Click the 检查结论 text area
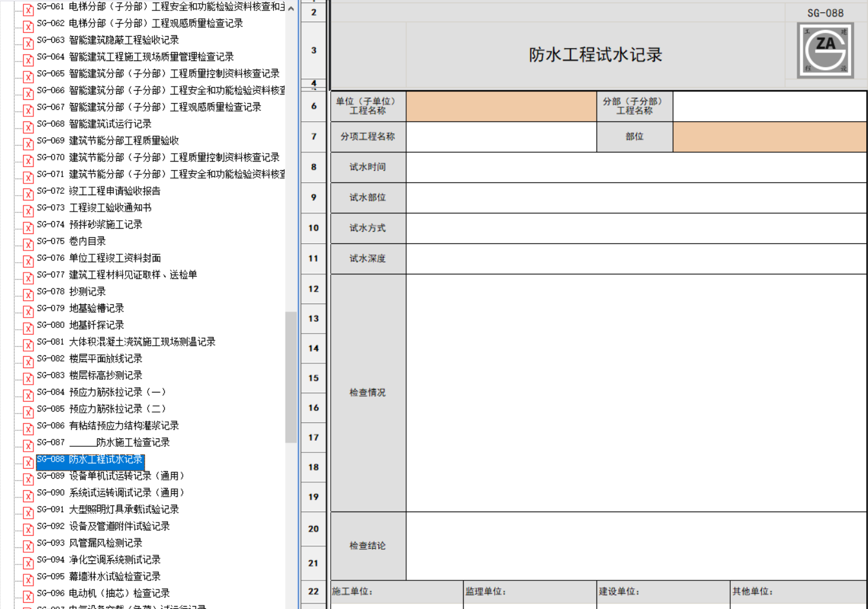 click(636, 546)
